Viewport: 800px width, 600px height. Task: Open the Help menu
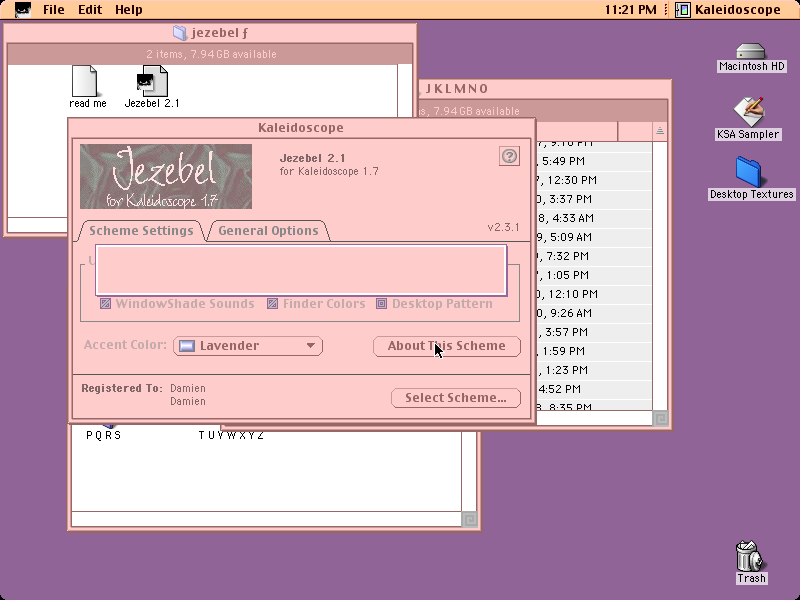(129, 10)
